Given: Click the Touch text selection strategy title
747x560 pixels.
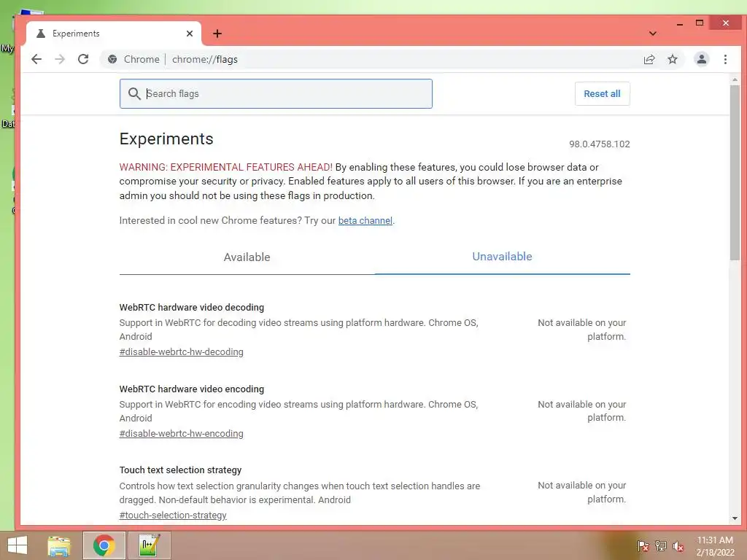Looking at the screenshot, I should point(181,470).
